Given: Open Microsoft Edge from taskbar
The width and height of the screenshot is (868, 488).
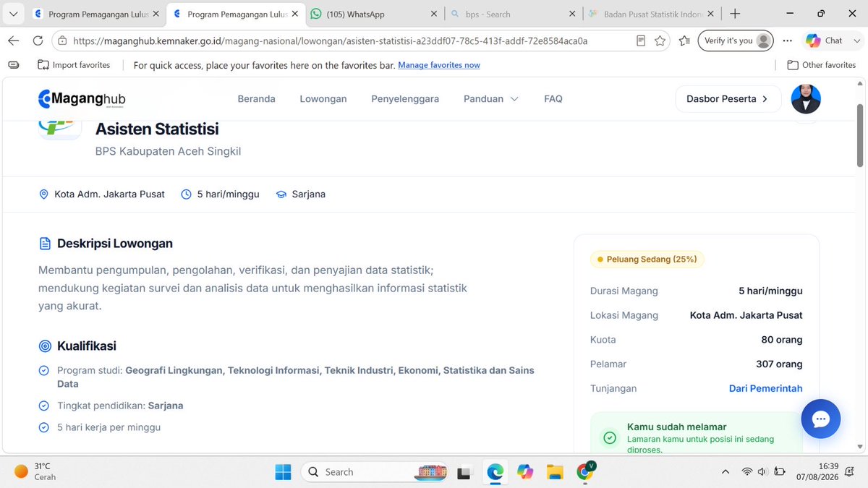Looking at the screenshot, I should pyautogui.click(x=495, y=472).
